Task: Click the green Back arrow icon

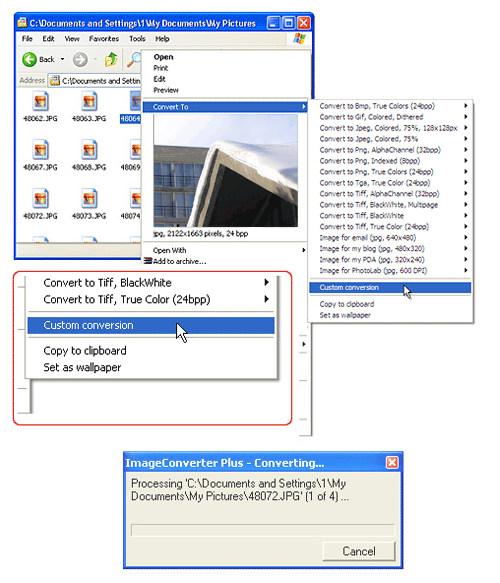Action: 29,59
